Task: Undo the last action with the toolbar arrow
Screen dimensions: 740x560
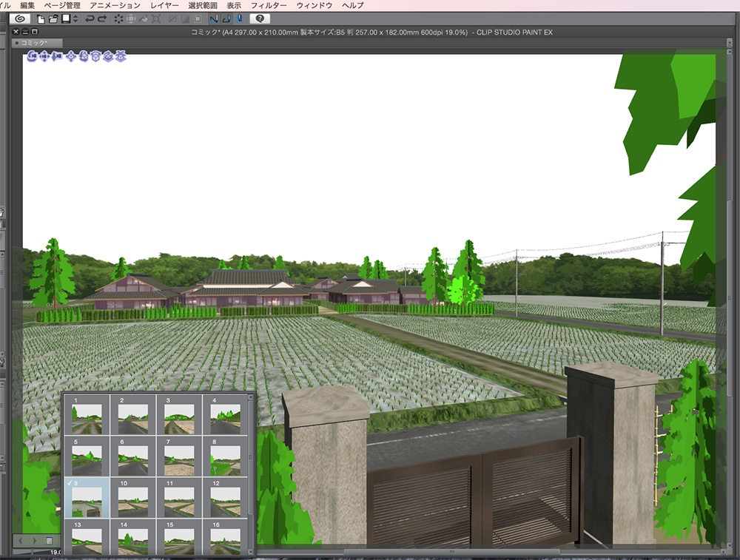Action: [90, 18]
